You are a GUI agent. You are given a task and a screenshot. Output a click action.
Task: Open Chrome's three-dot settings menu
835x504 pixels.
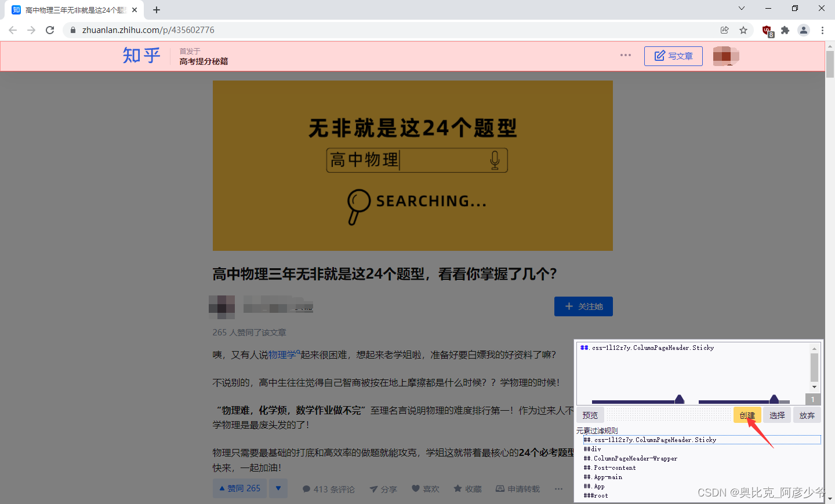[x=823, y=30]
